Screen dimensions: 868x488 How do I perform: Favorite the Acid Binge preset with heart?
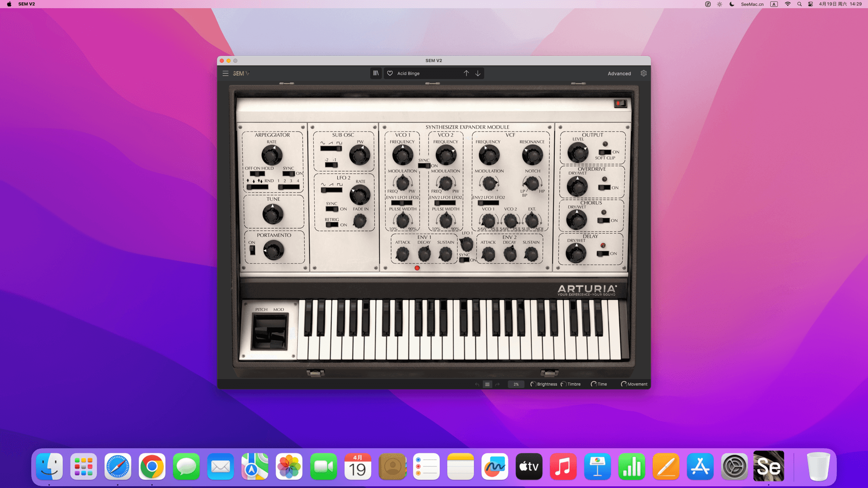(x=390, y=73)
